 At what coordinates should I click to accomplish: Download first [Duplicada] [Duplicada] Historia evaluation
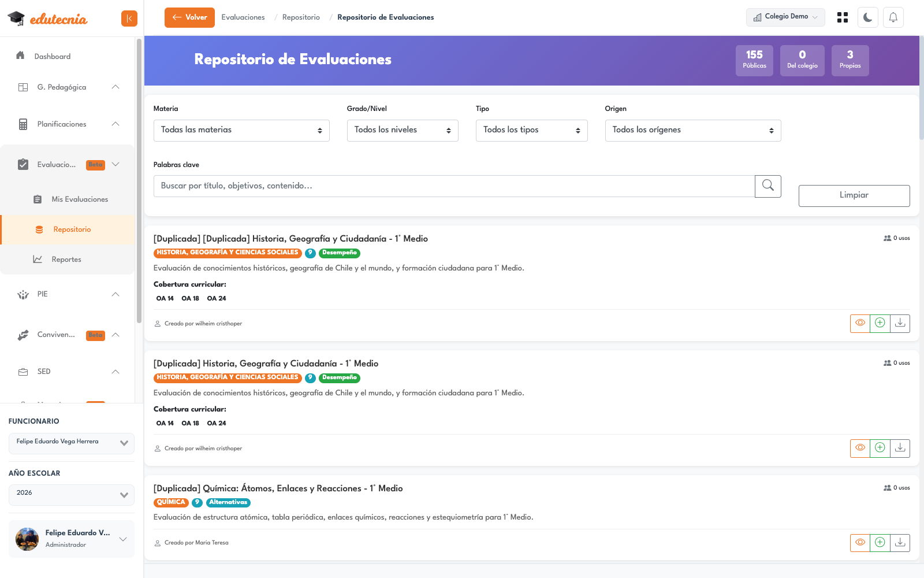coord(900,323)
